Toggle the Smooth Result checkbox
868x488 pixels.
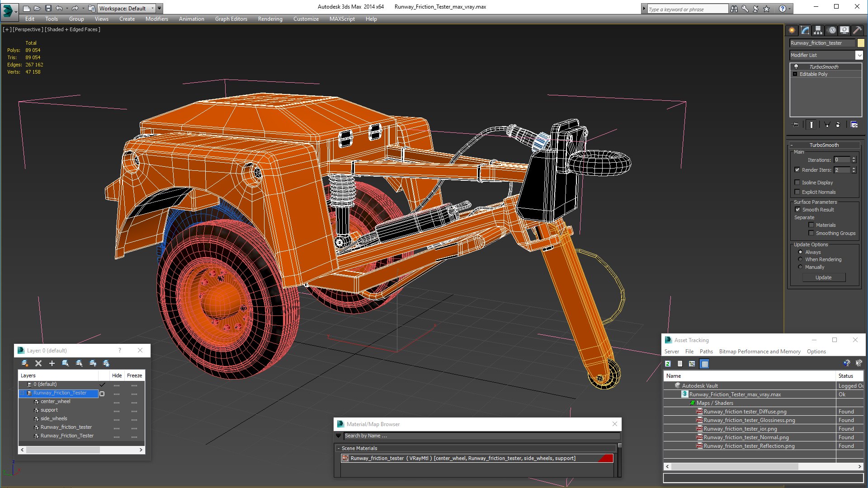click(x=797, y=210)
